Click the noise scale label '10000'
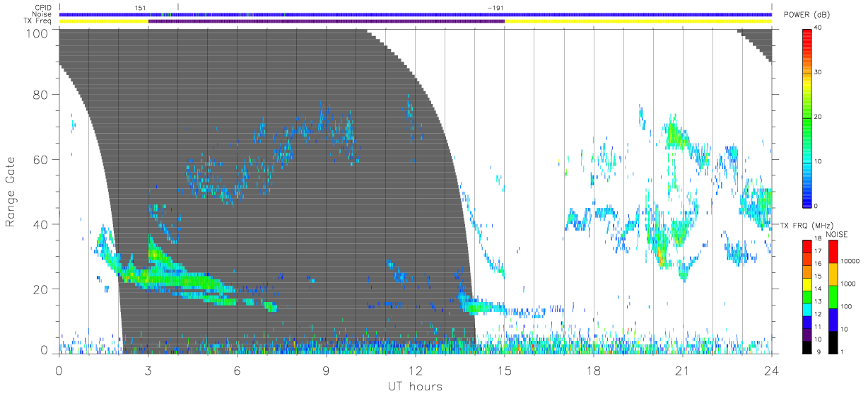 (851, 261)
